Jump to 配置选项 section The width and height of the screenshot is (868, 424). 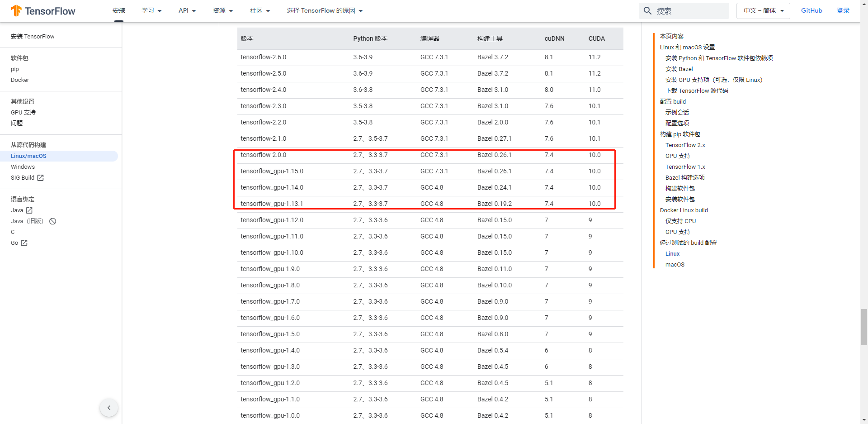677,124
